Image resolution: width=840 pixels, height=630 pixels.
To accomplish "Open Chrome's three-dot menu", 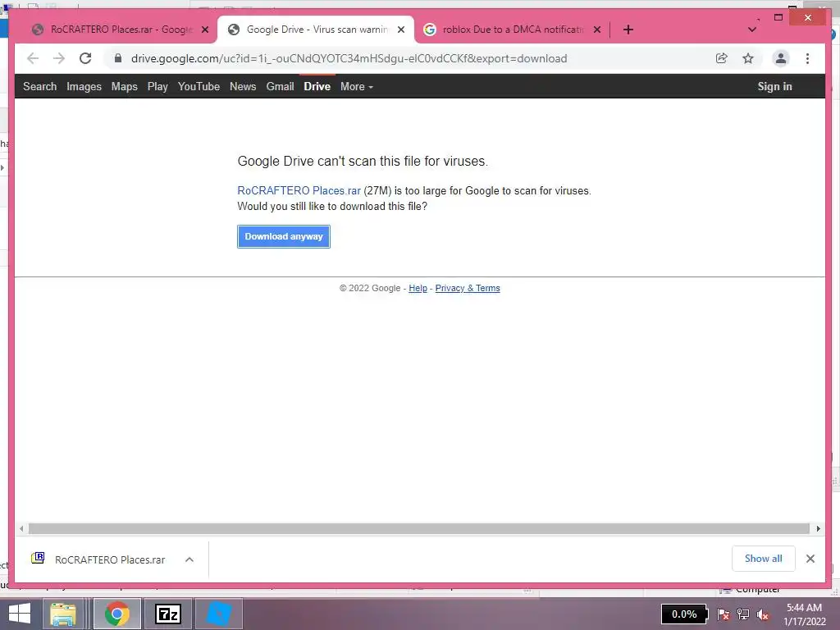I will pyautogui.click(x=807, y=58).
